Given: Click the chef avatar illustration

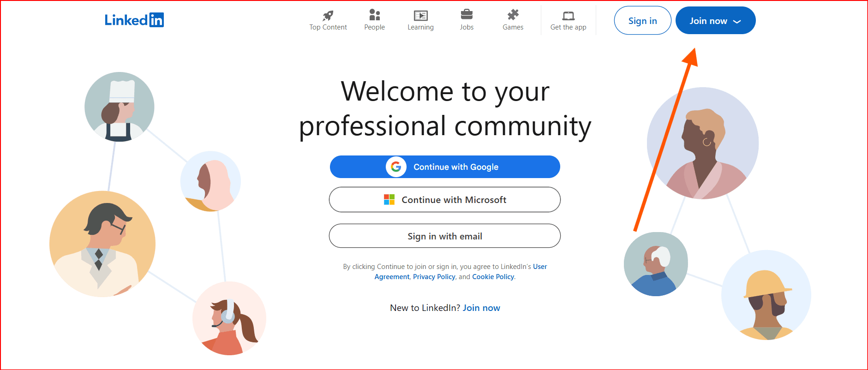Looking at the screenshot, I should (120, 107).
